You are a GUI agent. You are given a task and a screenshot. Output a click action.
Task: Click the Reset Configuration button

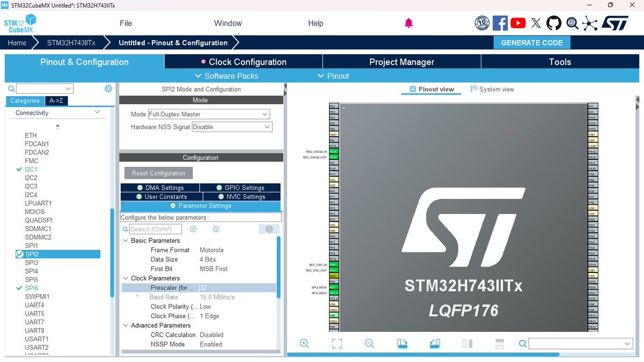point(158,173)
